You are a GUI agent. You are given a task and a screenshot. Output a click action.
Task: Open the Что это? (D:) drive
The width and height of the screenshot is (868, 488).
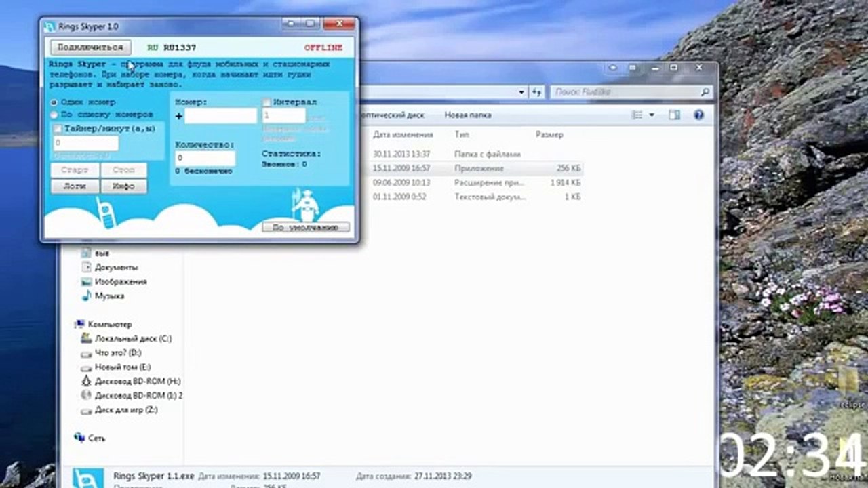[118, 353]
